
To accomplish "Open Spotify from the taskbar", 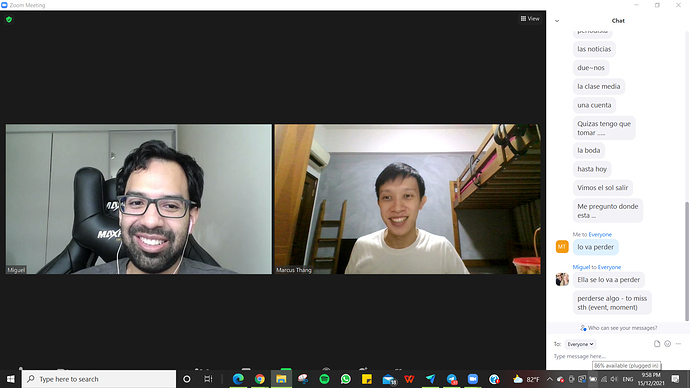I will click(324, 379).
